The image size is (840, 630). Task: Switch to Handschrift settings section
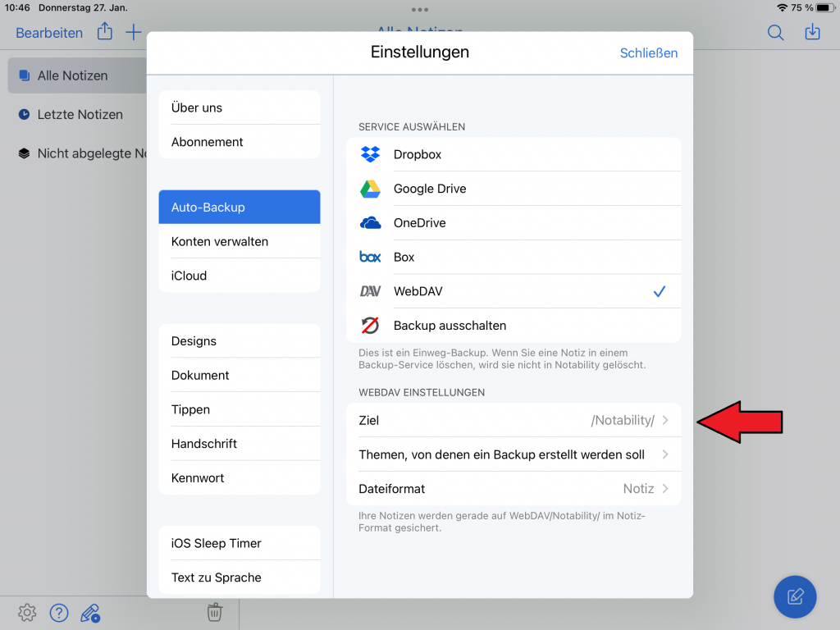(x=239, y=444)
